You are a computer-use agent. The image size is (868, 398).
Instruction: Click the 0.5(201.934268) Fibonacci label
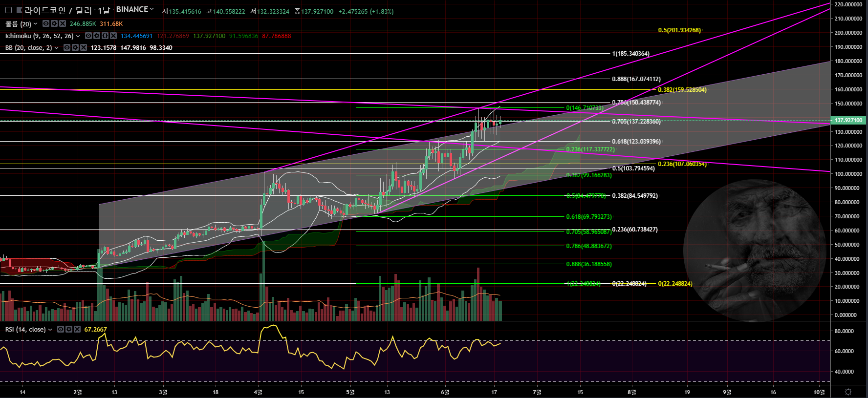679,30
